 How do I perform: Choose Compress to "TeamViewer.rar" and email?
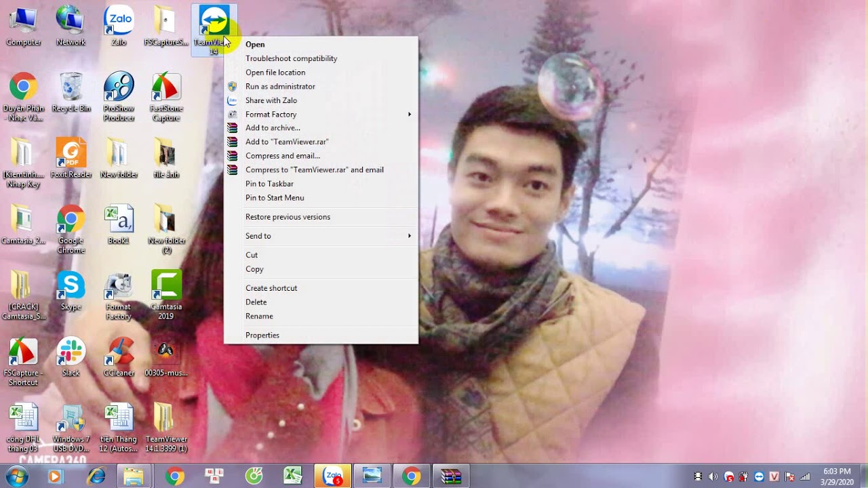[x=321, y=169]
